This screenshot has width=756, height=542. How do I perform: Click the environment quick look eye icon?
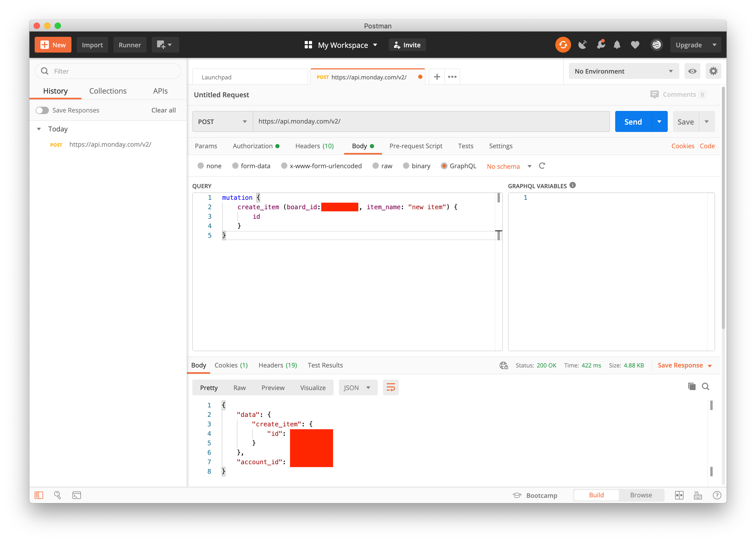(692, 71)
